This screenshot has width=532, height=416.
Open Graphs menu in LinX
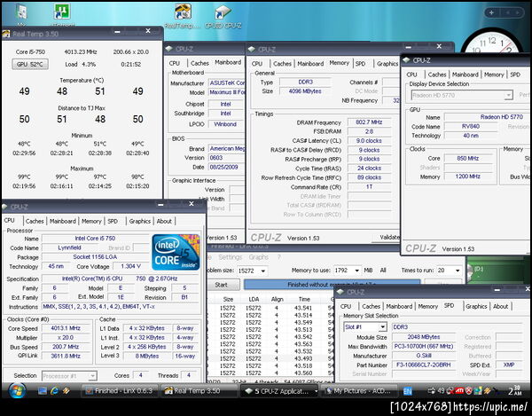click(x=259, y=257)
